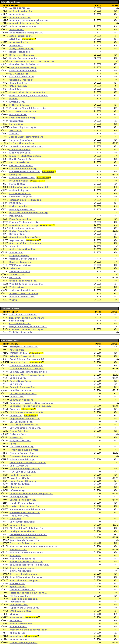Open the PepsiAmericas Inc. link

pos(20,219)
